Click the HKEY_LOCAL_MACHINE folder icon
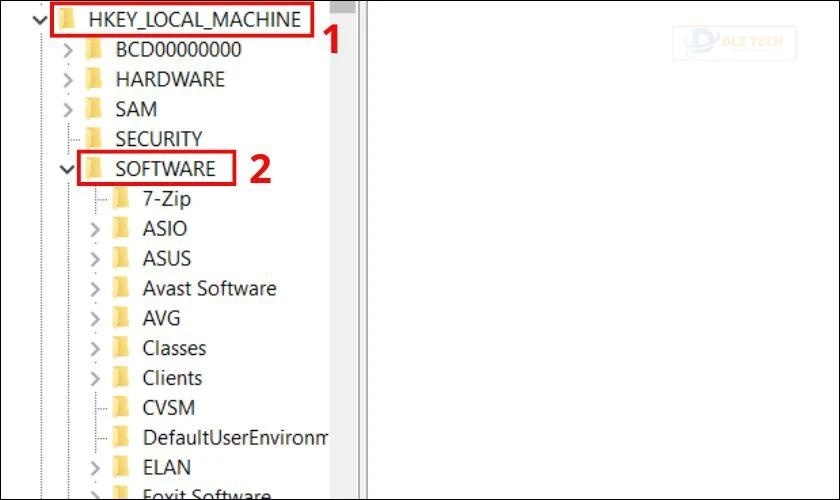The width and height of the screenshot is (840, 500). pyautogui.click(x=66, y=19)
